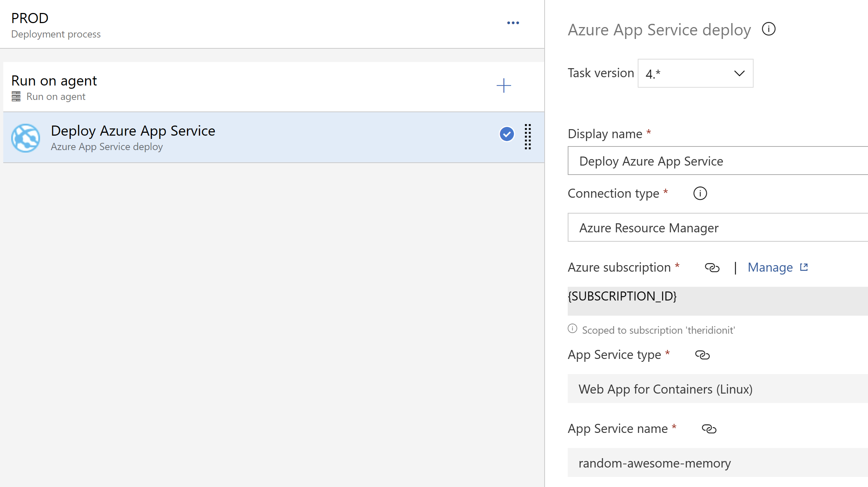The height and width of the screenshot is (487, 868).
Task: Show Connection type info tooltip
Action: (x=700, y=193)
